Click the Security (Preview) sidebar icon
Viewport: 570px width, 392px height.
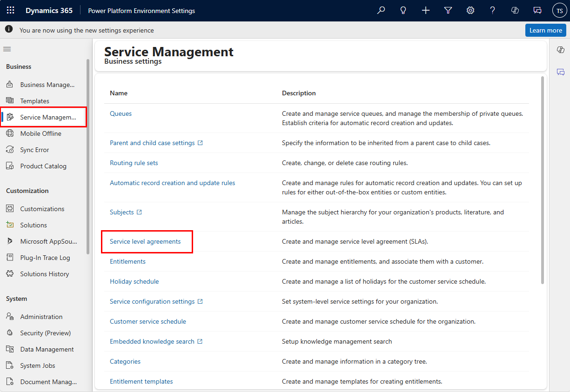click(x=10, y=333)
